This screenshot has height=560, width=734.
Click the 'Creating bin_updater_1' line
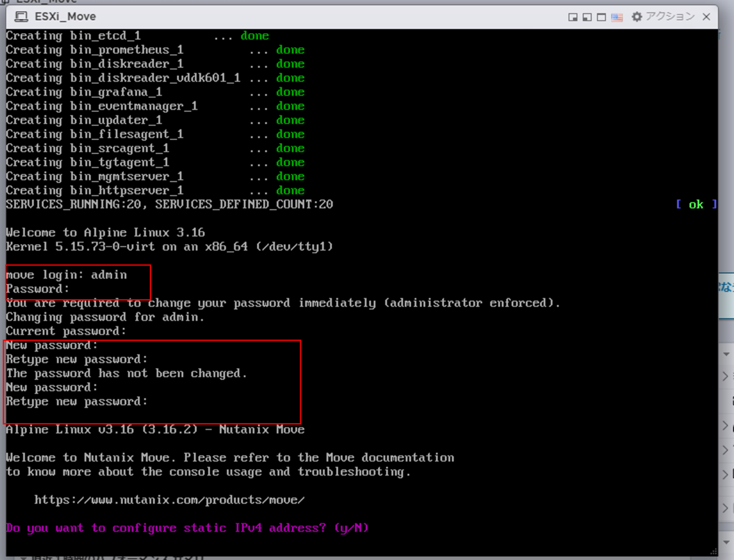click(155, 120)
